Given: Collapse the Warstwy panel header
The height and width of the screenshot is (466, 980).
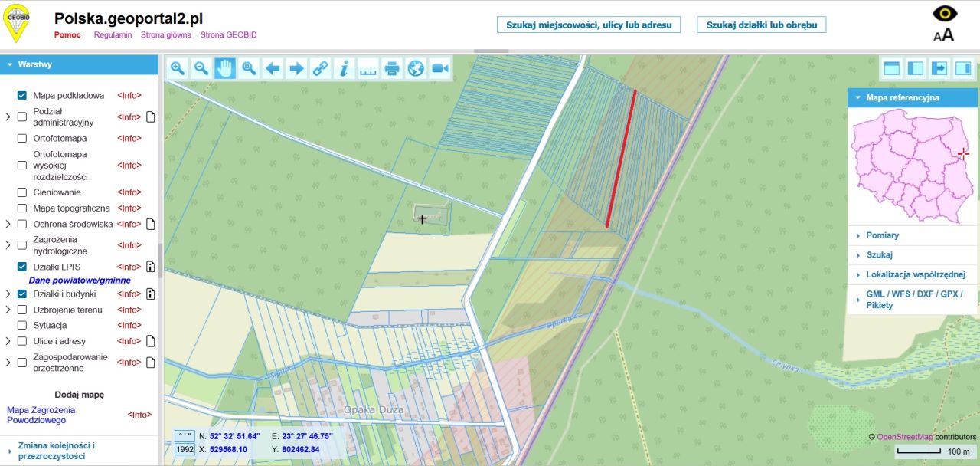Looking at the screenshot, I should click(79, 64).
